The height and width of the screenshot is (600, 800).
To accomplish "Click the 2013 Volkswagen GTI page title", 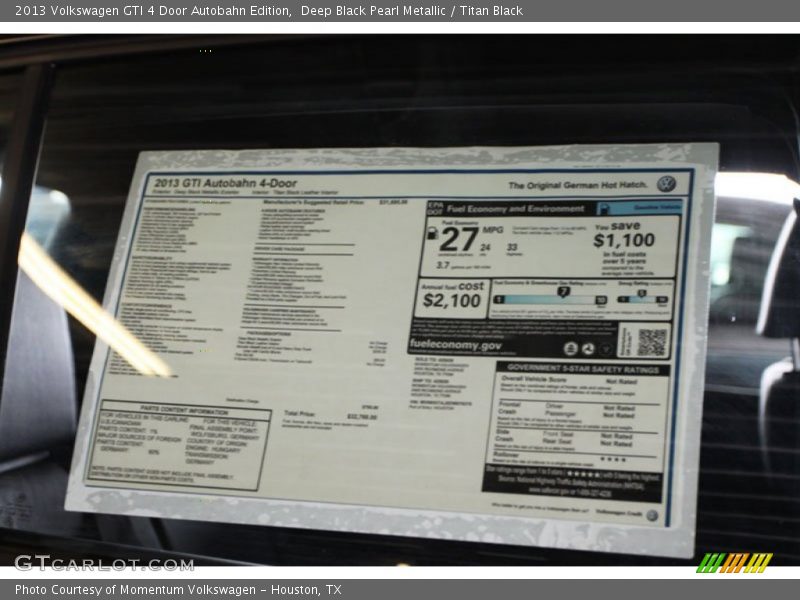I will coord(268,10).
